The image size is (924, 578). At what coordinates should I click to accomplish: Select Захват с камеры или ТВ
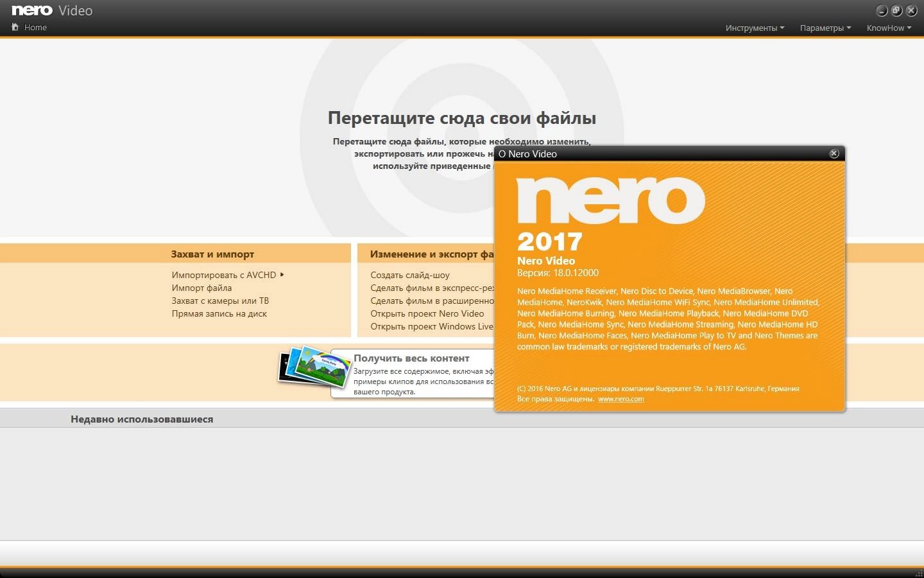[x=220, y=301]
